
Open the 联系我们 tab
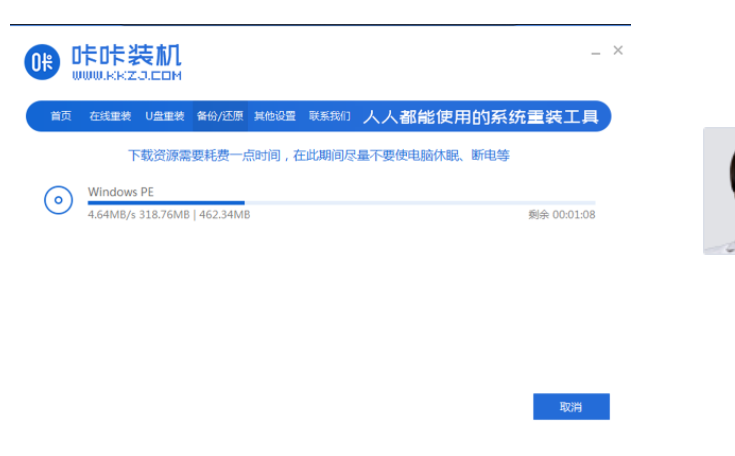tap(330, 116)
